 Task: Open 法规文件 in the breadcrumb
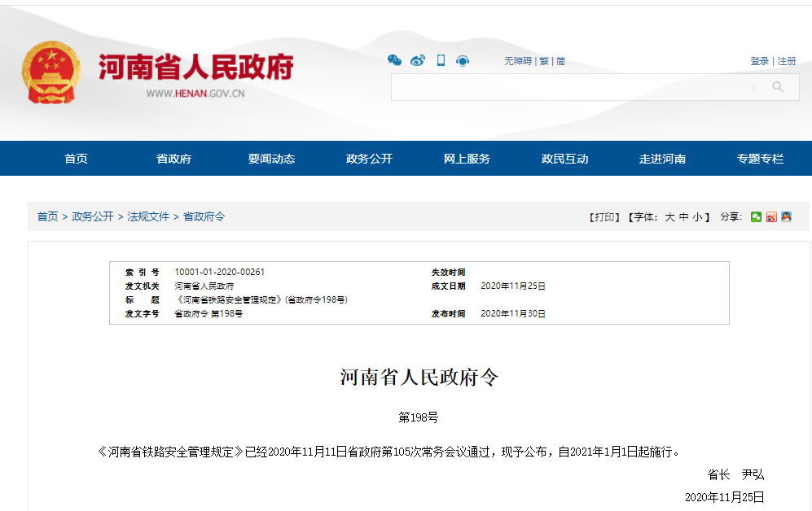click(x=148, y=216)
